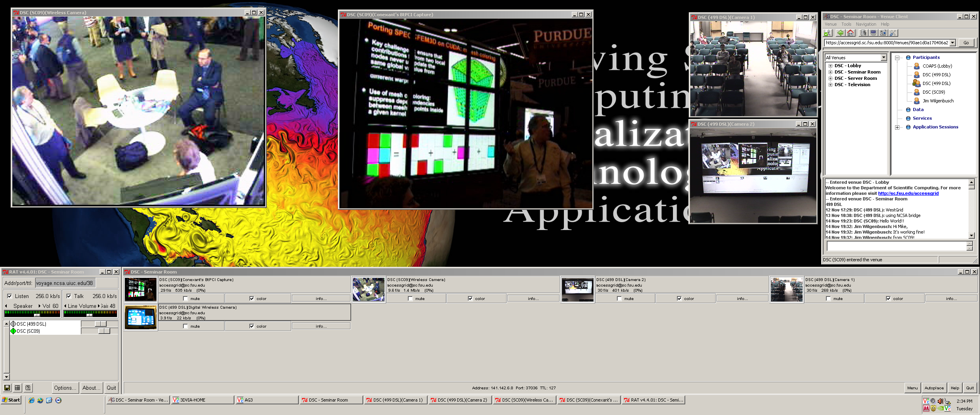This screenshot has width=980, height=415.
Task: Expand the Application Sessions tree node
Action: click(x=897, y=127)
